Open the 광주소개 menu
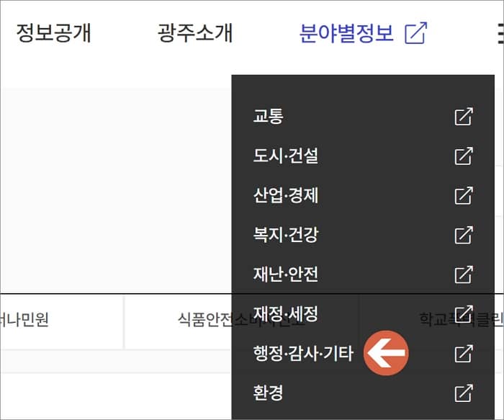504x420 pixels. coord(195,33)
